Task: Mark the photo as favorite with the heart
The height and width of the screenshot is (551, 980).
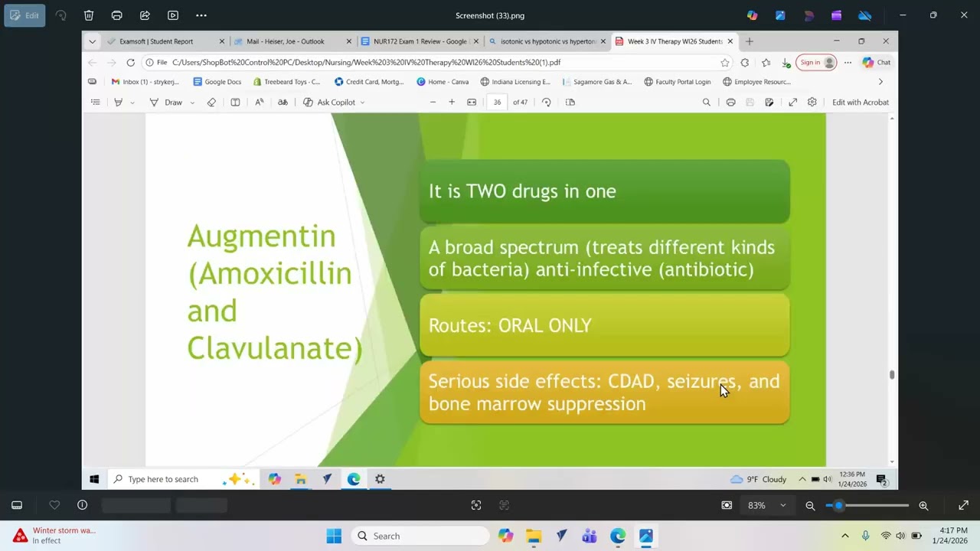Action: pyautogui.click(x=54, y=505)
